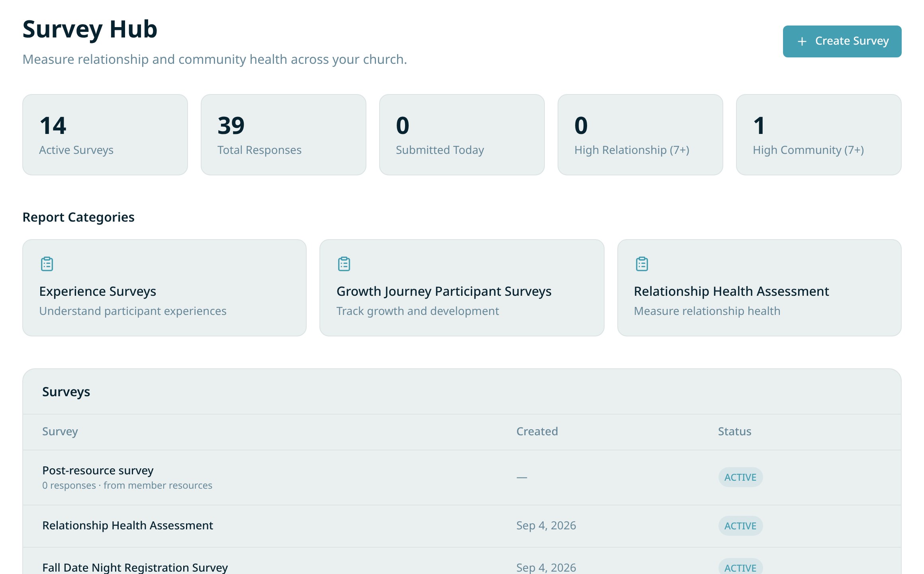The width and height of the screenshot is (924, 574).
Task: Click the Report Categories heading
Action: pyautogui.click(x=78, y=217)
